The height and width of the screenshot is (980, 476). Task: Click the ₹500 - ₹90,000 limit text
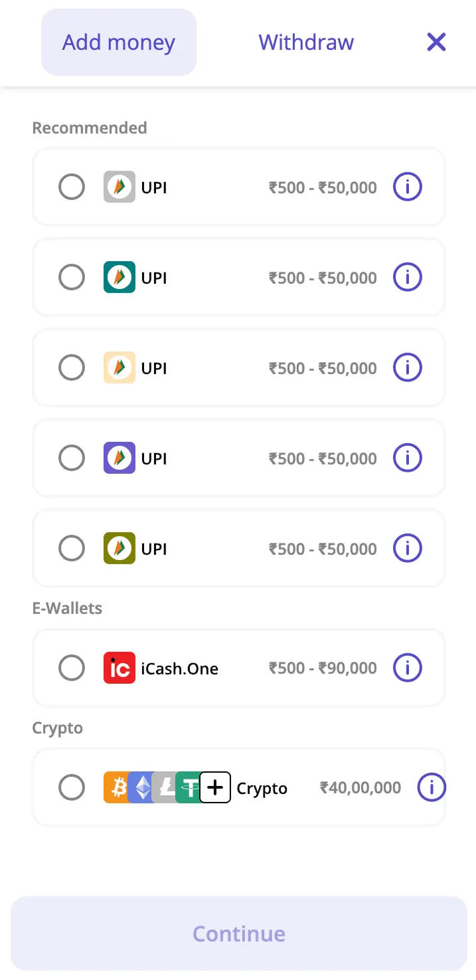click(x=323, y=668)
